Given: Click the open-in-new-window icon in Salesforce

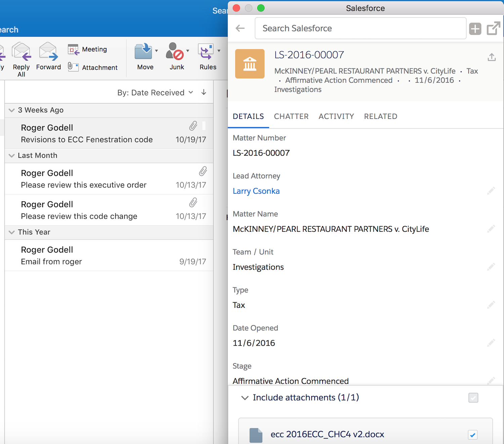Looking at the screenshot, I should [493, 29].
